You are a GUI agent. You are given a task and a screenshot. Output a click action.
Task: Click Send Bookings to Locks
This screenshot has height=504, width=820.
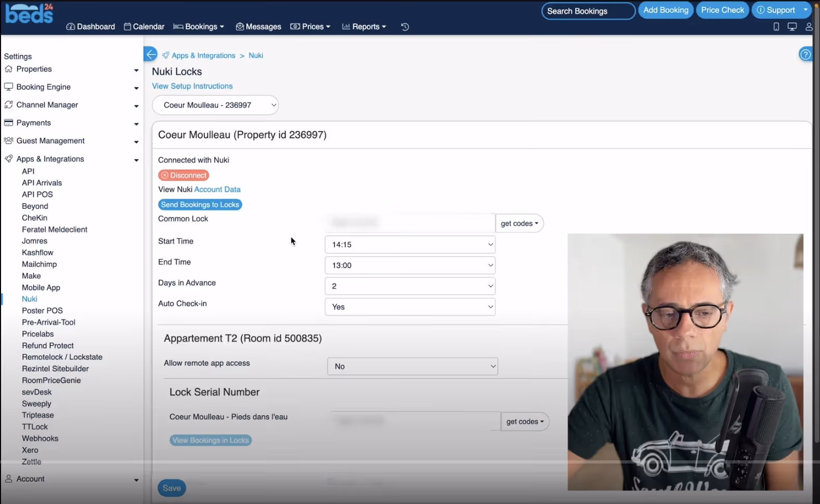click(200, 205)
